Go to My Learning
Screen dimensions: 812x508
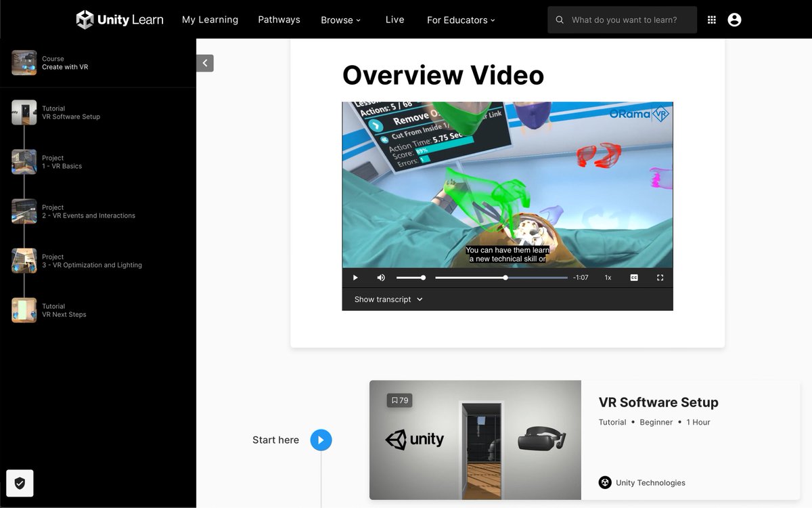point(210,20)
